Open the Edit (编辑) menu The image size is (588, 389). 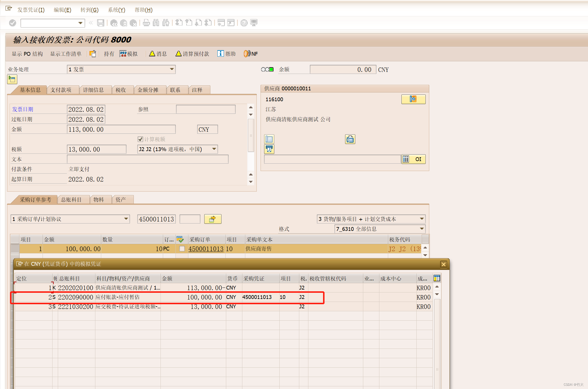pos(62,10)
